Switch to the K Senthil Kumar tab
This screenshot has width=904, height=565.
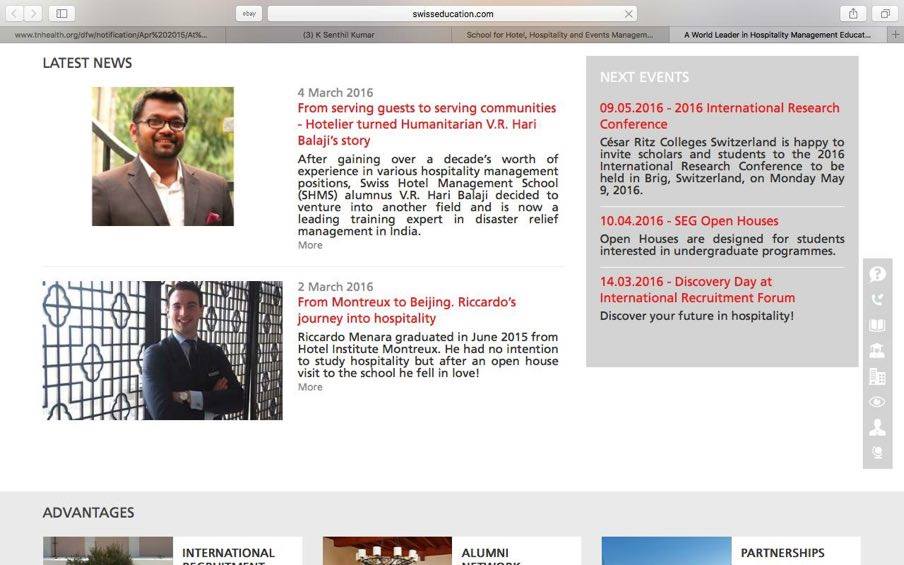point(338,35)
